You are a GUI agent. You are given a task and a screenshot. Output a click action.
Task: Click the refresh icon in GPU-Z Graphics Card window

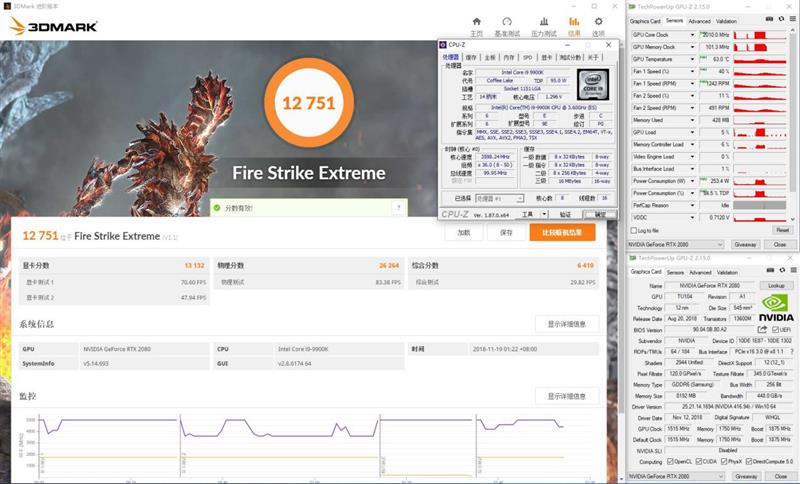782,270
